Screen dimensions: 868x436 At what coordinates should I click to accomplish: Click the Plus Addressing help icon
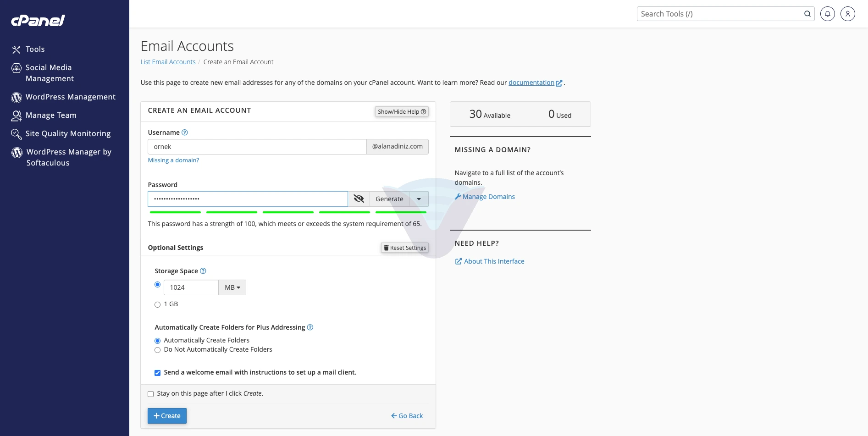(x=310, y=327)
